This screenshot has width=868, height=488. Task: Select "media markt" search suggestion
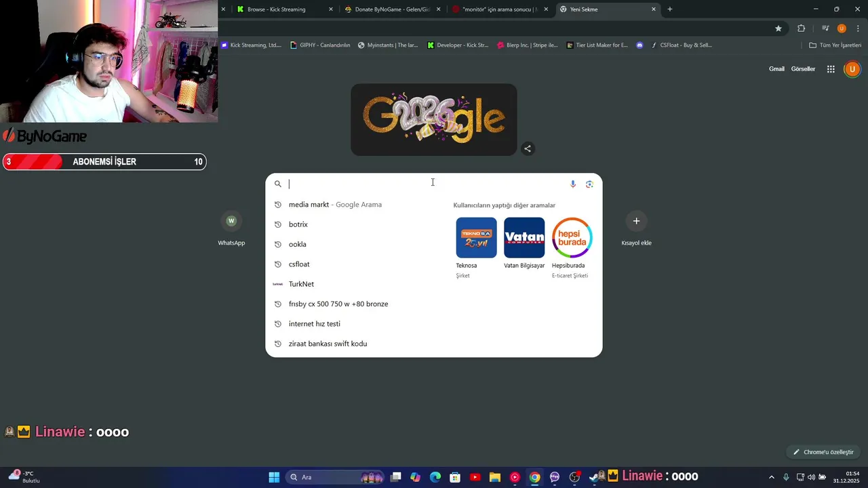click(357, 205)
